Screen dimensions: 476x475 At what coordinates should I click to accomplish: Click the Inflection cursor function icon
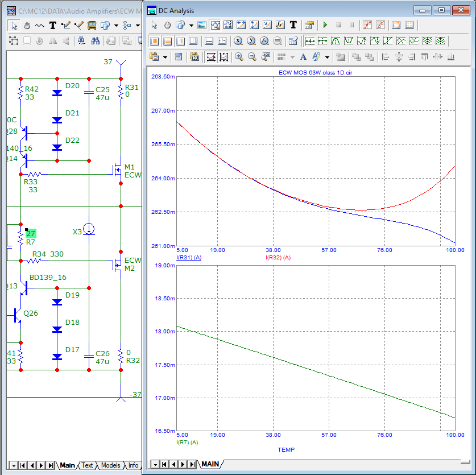pos(388,41)
